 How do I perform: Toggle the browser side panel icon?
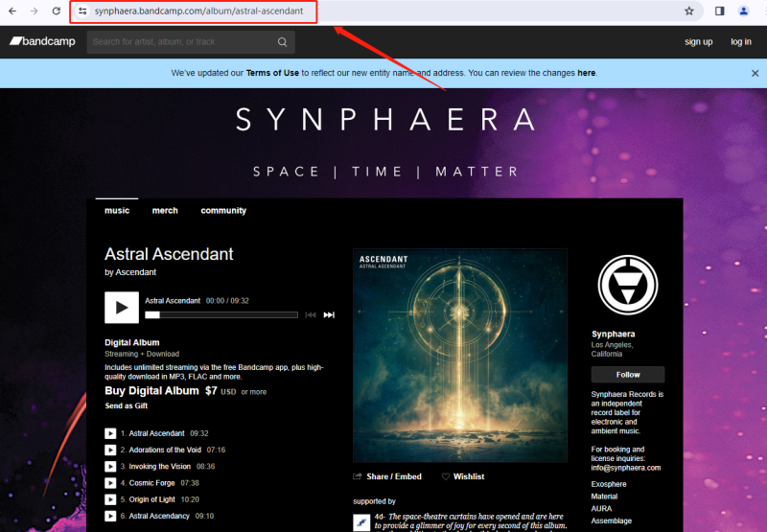coord(720,11)
